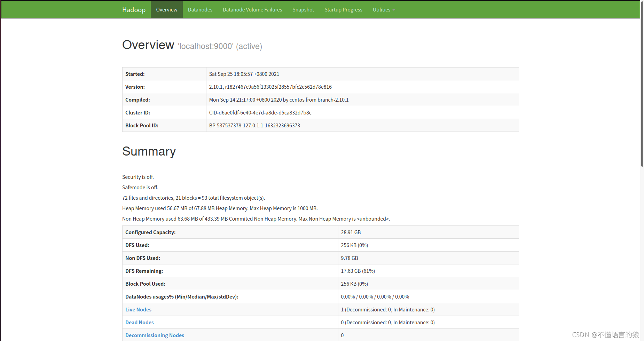Click the Heap Memory used line
Viewport: 644px width, 341px height.
click(220, 208)
